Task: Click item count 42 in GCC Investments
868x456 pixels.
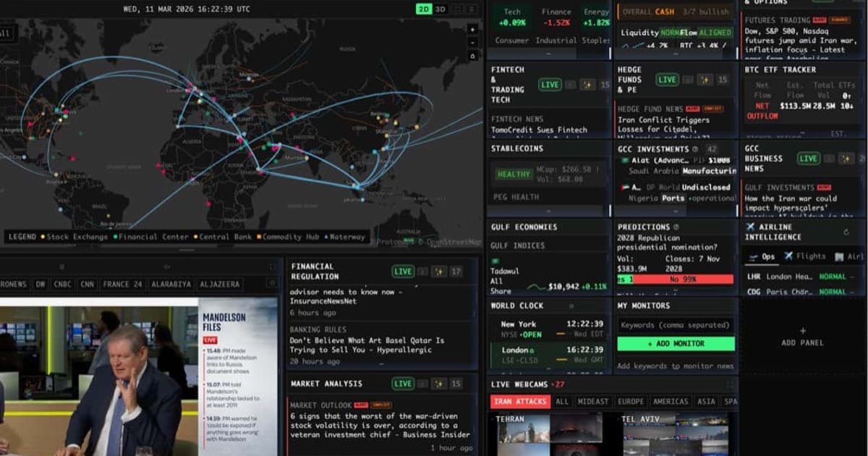Action: coord(711,148)
